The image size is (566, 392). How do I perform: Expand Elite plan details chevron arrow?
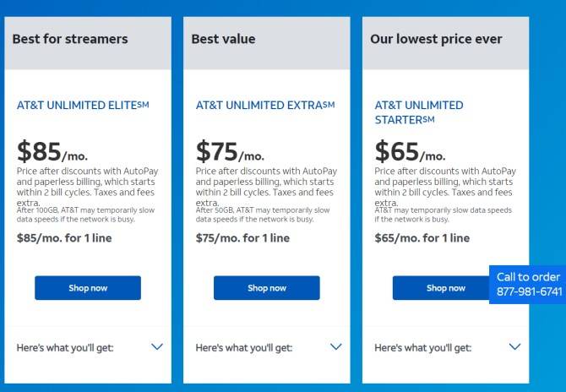pyautogui.click(x=156, y=346)
